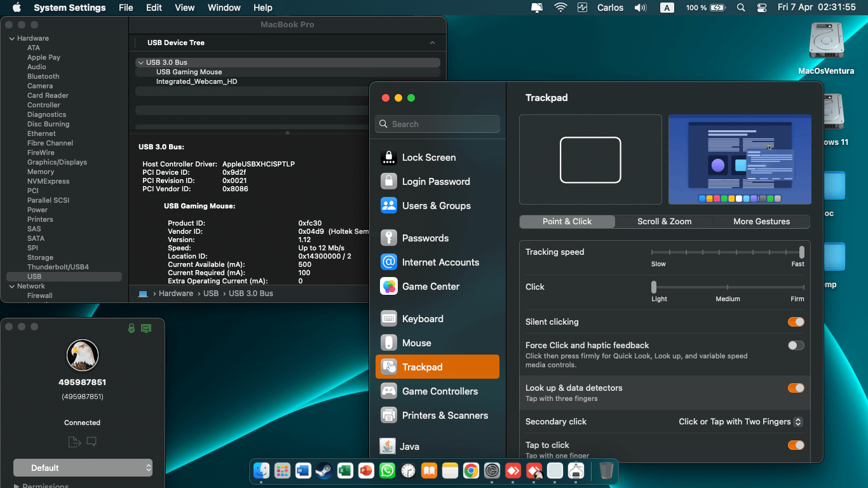Launch Excel from the Dock

[x=345, y=471]
